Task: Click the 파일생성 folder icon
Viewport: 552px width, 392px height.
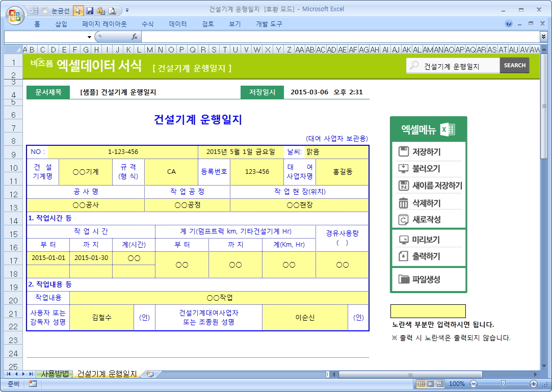Action: 404,279
